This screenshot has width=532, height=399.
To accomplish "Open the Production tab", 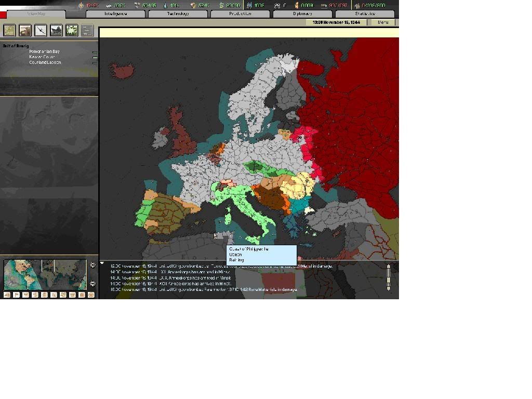I will click(240, 14).
